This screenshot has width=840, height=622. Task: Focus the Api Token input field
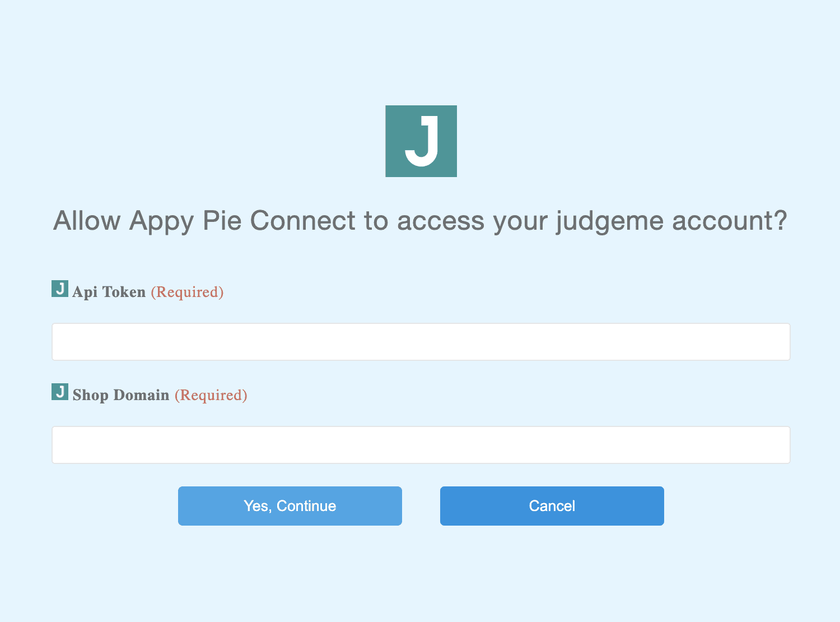[x=421, y=342]
